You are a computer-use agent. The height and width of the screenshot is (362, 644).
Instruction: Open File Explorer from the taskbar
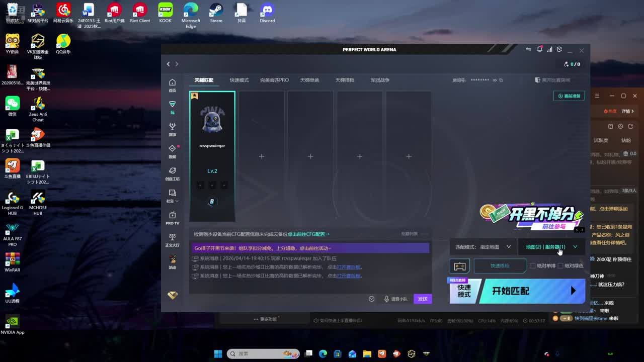367,354
